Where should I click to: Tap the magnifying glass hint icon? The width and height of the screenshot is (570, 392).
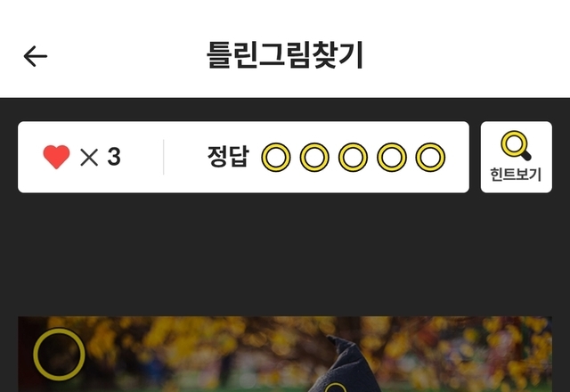pos(516,145)
